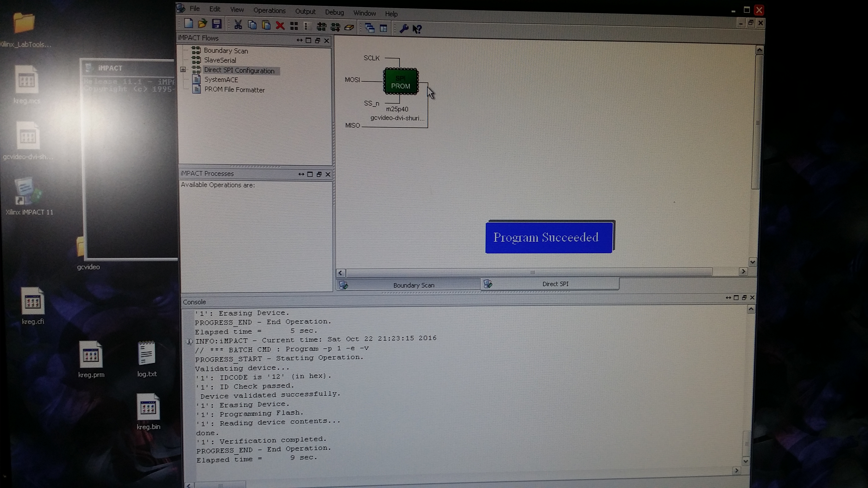The height and width of the screenshot is (488, 868).
Task: Select Direct SPI Configuration flow
Action: pos(239,70)
